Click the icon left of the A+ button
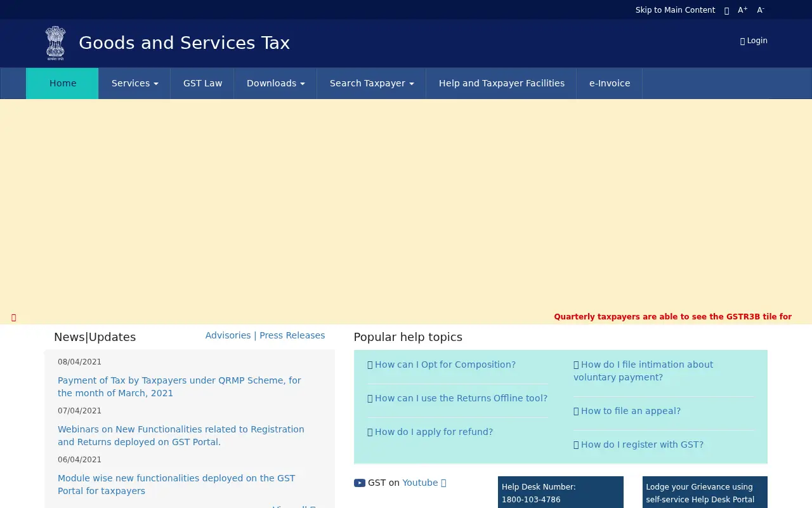This screenshot has width=812, height=508. [726, 10]
